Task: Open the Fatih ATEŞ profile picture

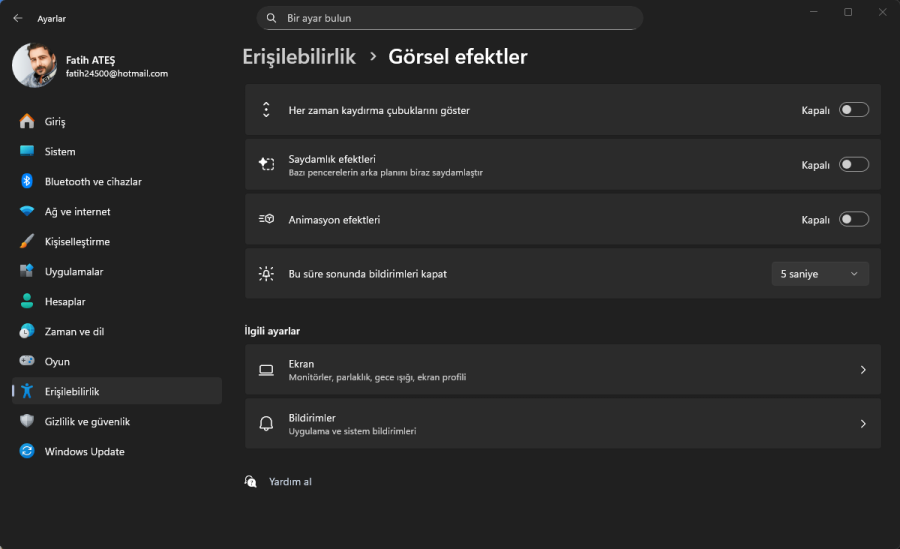Action: (x=35, y=65)
